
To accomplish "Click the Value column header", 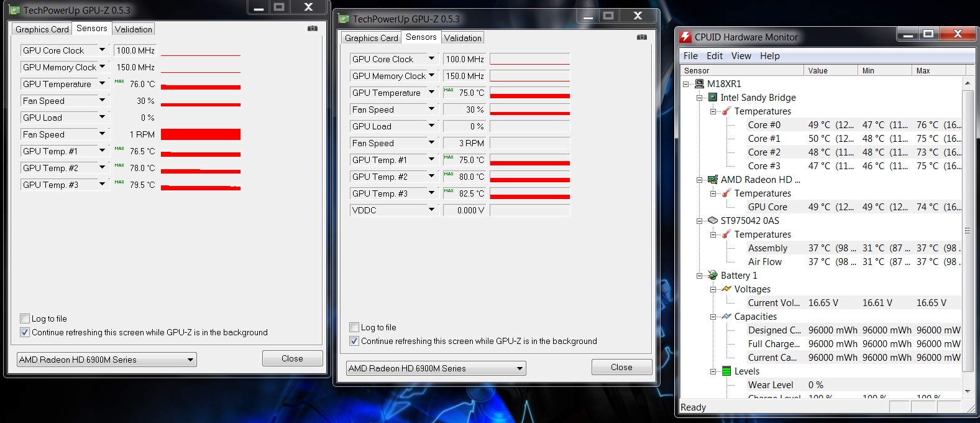I will pos(831,70).
